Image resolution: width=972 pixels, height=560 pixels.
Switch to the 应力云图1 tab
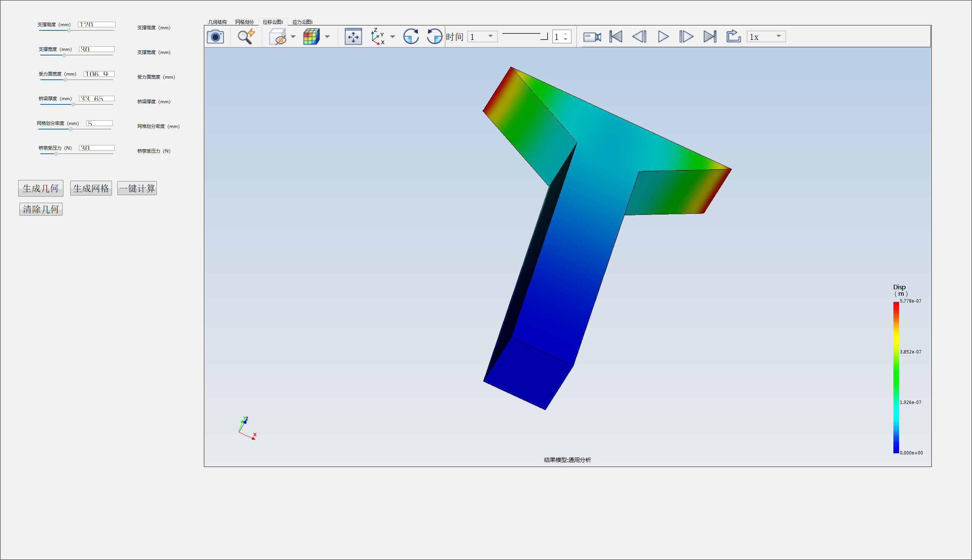pyautogui.click(x=303, y=22)
